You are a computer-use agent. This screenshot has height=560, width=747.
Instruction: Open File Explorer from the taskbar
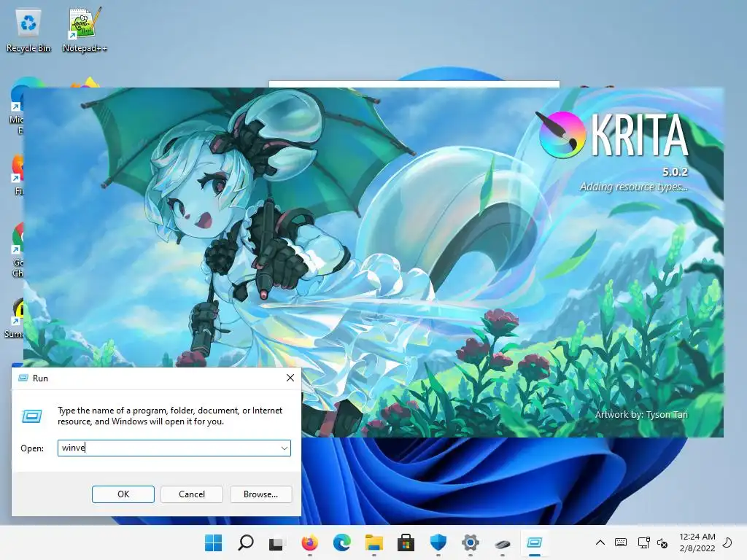[x=374, y=542]
